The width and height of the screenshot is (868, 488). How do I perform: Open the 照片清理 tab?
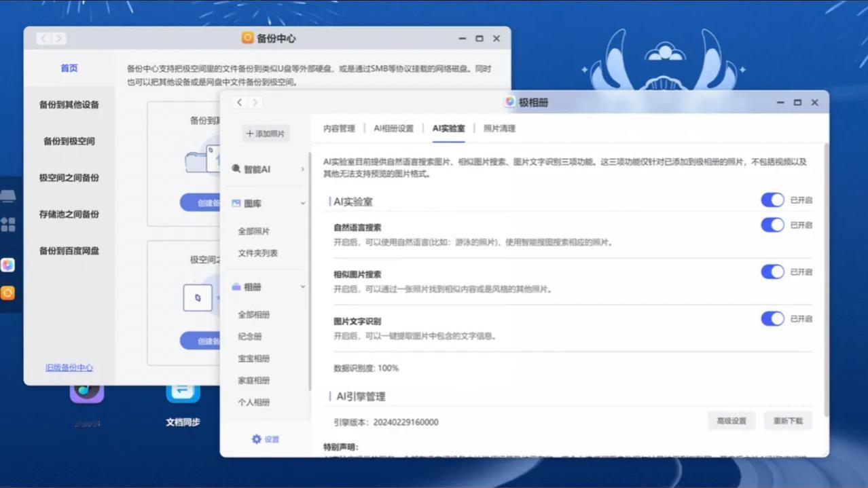[x=499, y=128]
